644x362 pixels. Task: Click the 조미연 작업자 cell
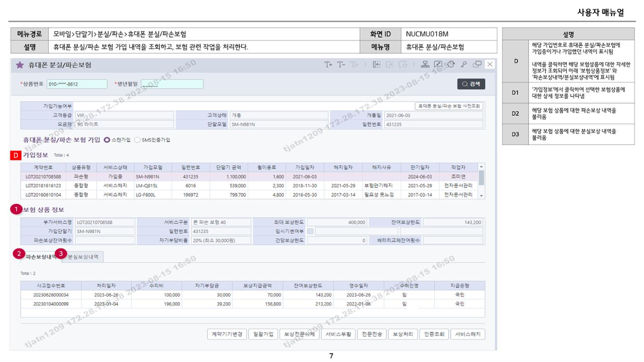[x=459, y=176]
